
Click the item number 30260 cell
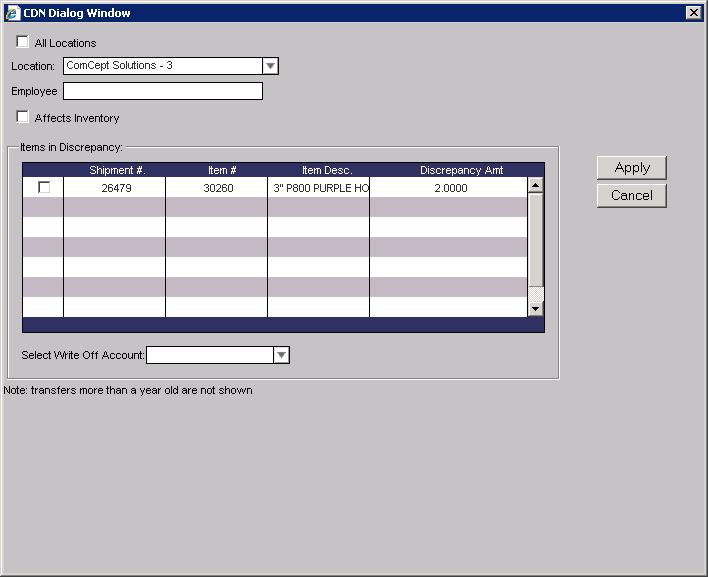click(218, 188)
